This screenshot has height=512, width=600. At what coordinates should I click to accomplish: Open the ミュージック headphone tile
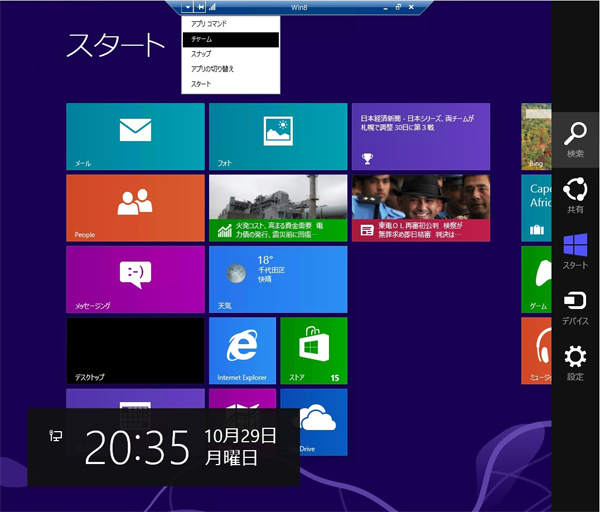pyautogui.click(x=536, y=351)
